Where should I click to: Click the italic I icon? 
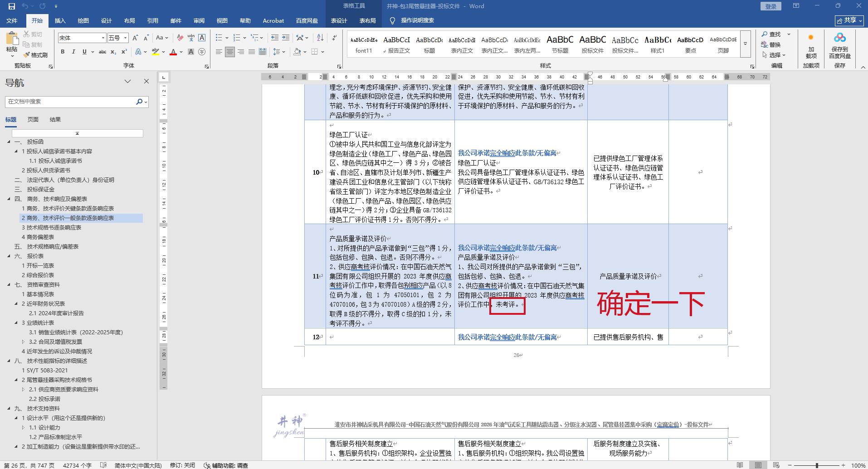point(73,52)
